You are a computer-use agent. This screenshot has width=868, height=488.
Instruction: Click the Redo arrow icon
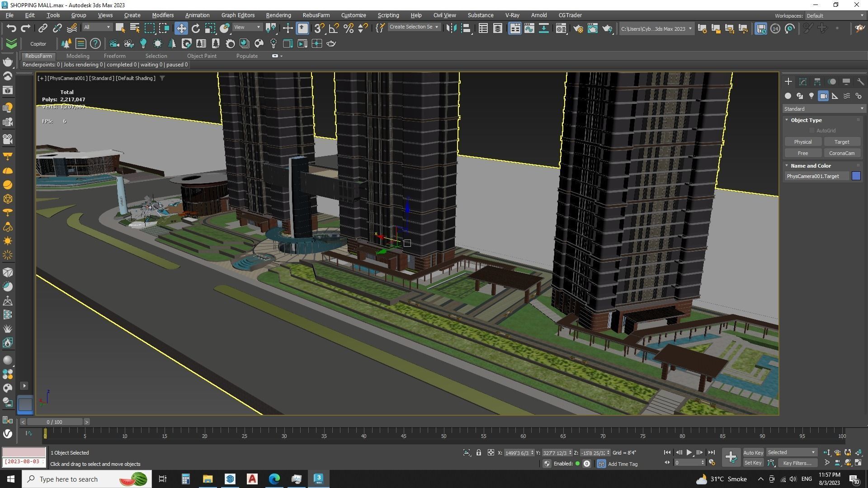[25, 28]
